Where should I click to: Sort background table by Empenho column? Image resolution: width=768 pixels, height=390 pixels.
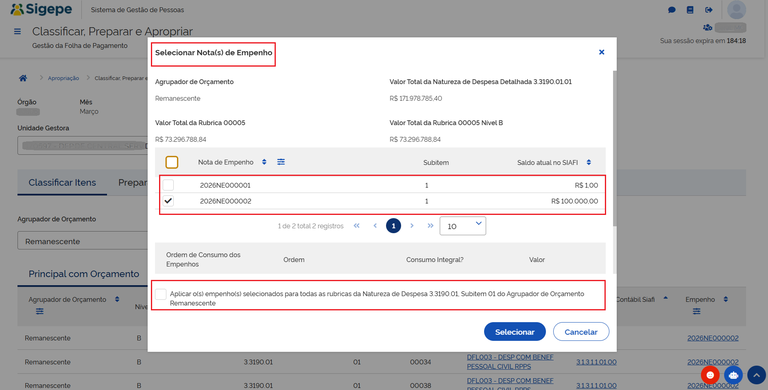(725, 299)
